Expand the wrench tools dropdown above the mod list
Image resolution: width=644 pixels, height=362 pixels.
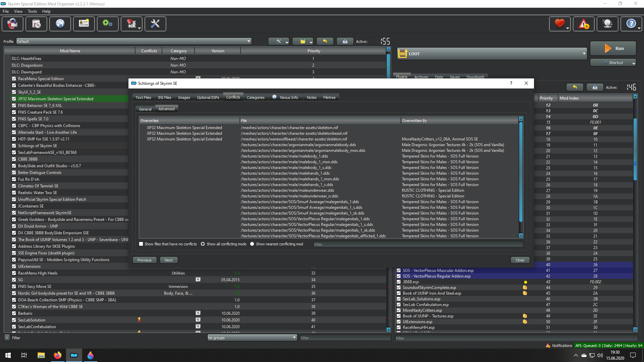coord(287,42)
